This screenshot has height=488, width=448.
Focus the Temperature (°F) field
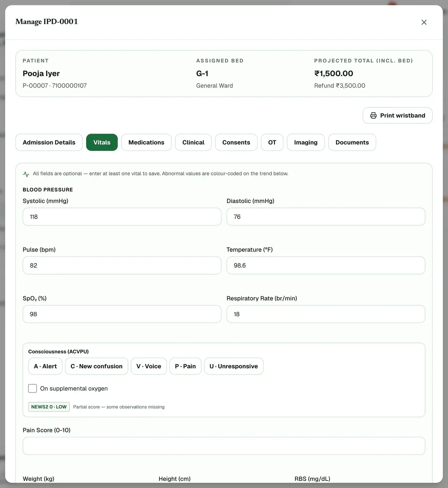click(326, 265)
